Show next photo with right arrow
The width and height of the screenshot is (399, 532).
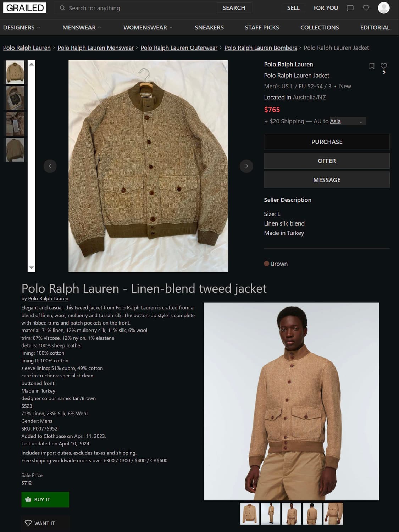pyautogui.click(x=246, y=166)
